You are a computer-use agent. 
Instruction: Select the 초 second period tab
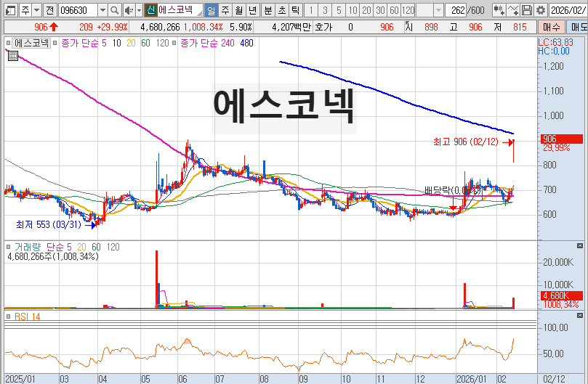click(x=282, y=10)
